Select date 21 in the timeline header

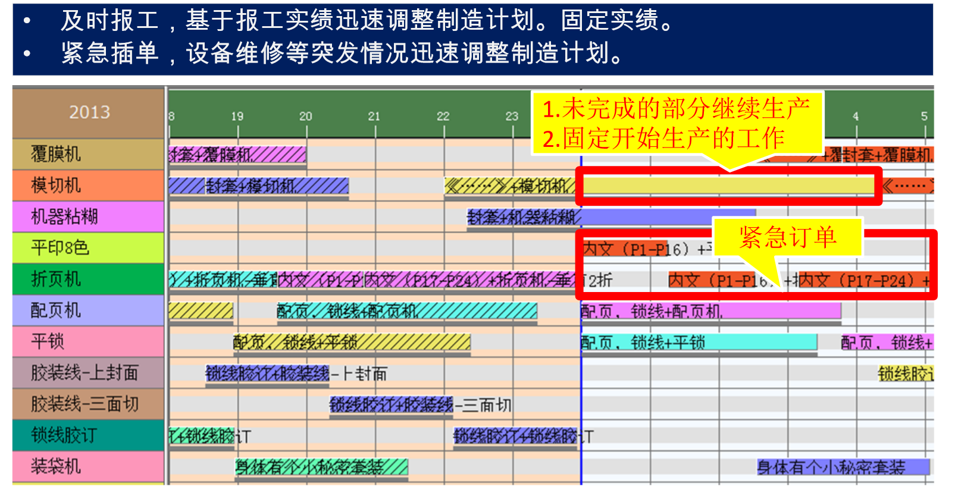pyautogui.click(x=374, y=117)
